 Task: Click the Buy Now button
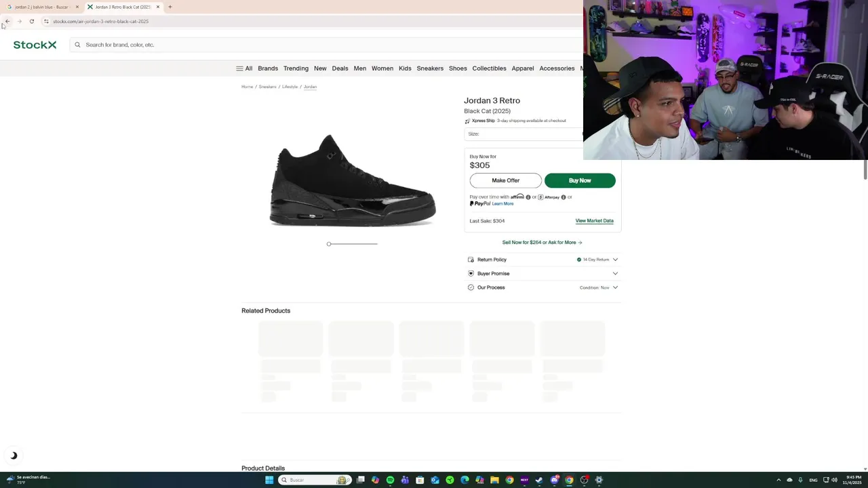pyautogui.click(x=580, y=180)
